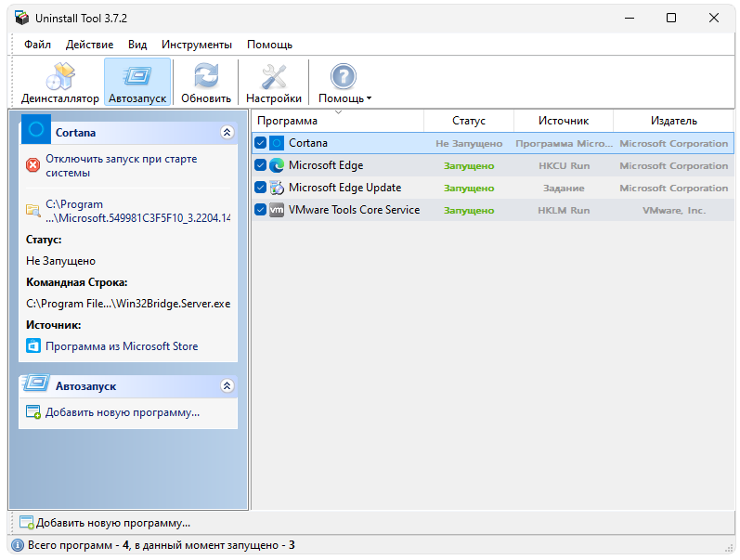Screen dimensions: 740x560
Task: Click the Microsoft Store source icon
Action: (33, 346)
